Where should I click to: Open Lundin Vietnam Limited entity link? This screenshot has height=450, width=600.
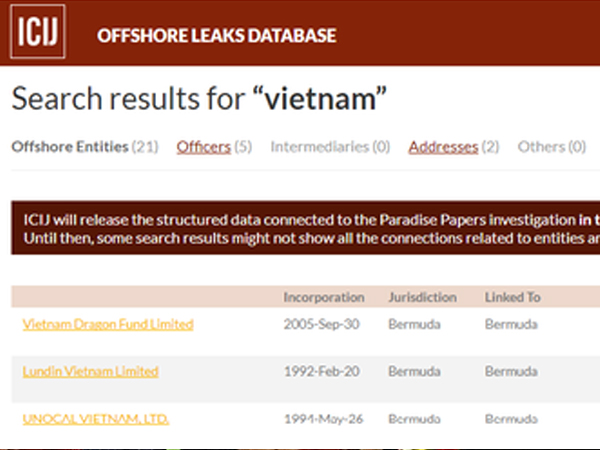[91, 371]
